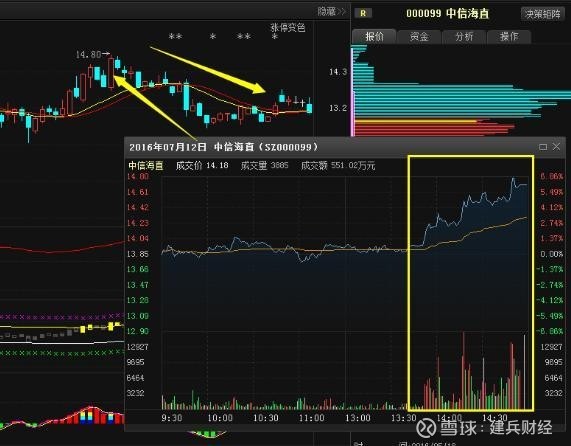The width and height of the screenshot is (571, 446).
Task: Click the 成交量 3885 value
Action: [x=264, y=166]
